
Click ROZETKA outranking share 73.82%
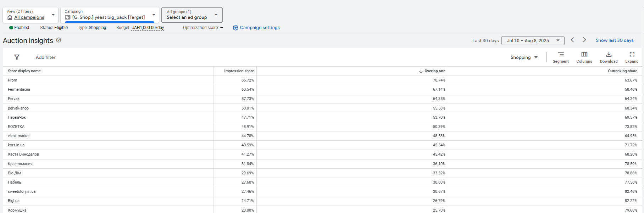[x=631, y=127]
